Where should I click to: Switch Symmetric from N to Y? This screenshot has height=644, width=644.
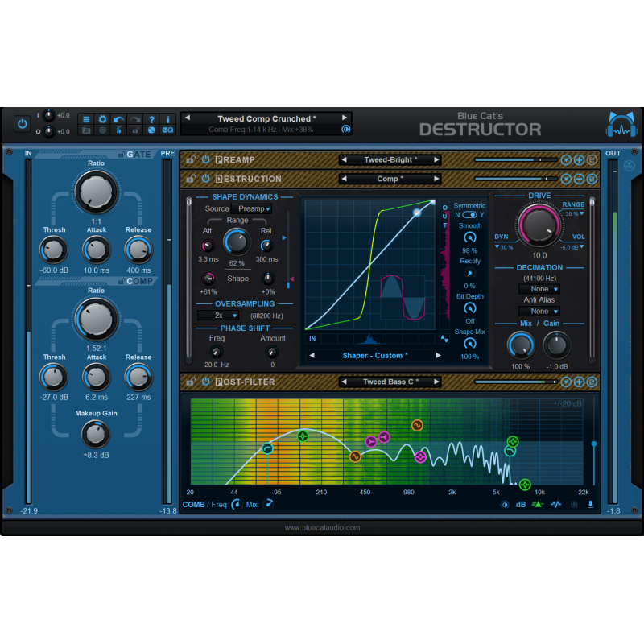click(474, 214)
